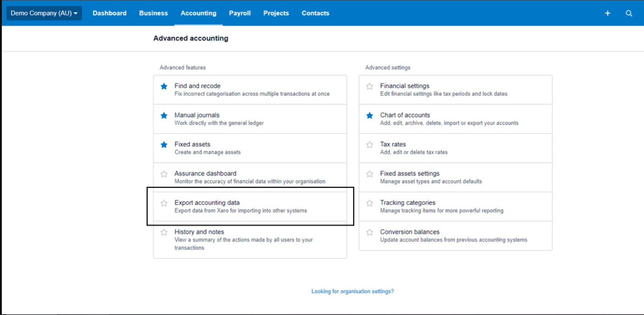Unstar the Manual journals item

pyautogui.click(x=164, y=116)
